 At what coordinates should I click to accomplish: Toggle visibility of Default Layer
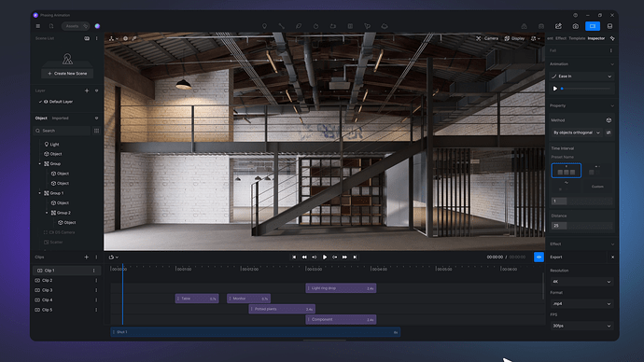pos(46,102)
